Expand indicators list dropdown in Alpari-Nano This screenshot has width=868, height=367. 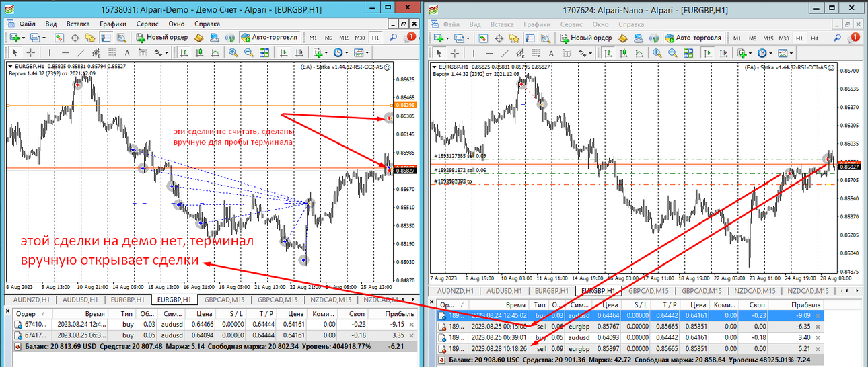pos(750,53)
